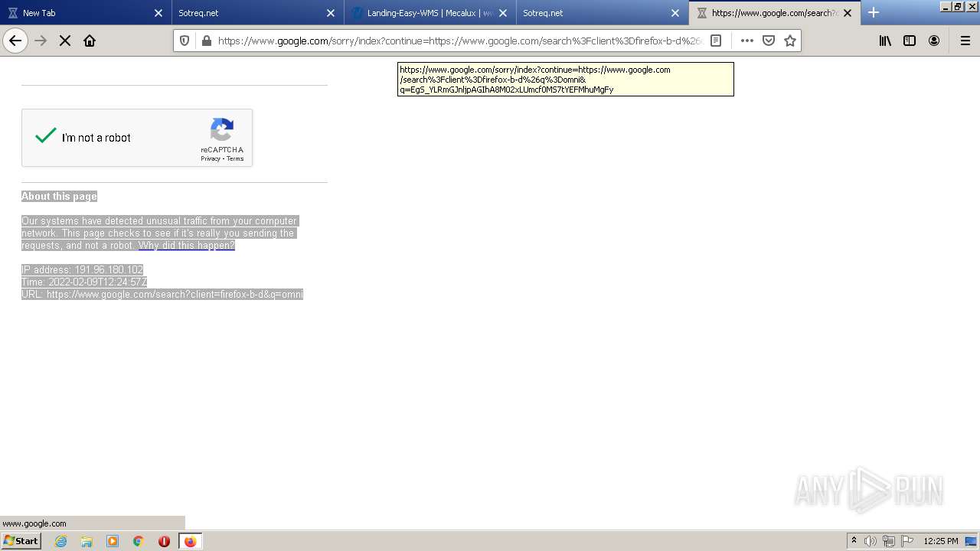Go back to the previous page
The image size is (980, 551).
(15, 41)
